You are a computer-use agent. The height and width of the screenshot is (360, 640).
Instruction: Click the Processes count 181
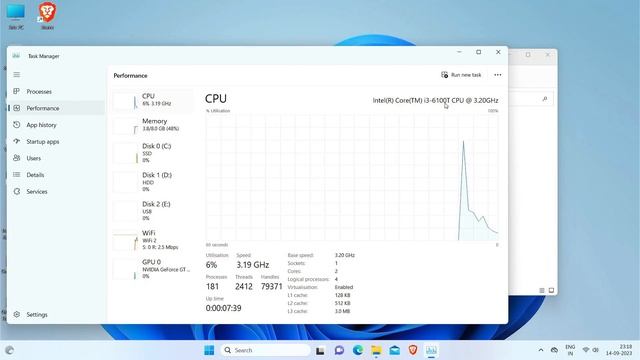pyautogui.click(x=212, y=287)
